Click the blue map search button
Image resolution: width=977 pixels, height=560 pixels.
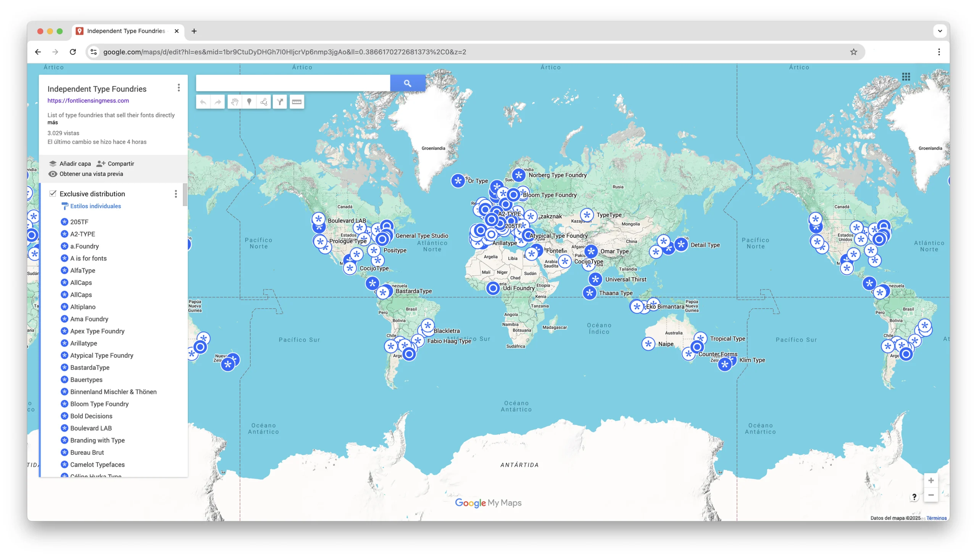408,83
